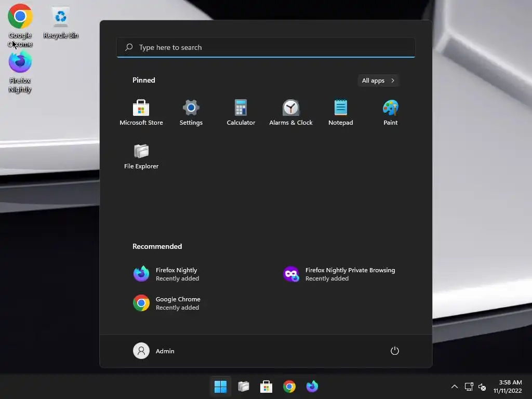
Task: Open Microsoft Store from pinned apps
Action: pyautogui.click(x=141, y=112)
